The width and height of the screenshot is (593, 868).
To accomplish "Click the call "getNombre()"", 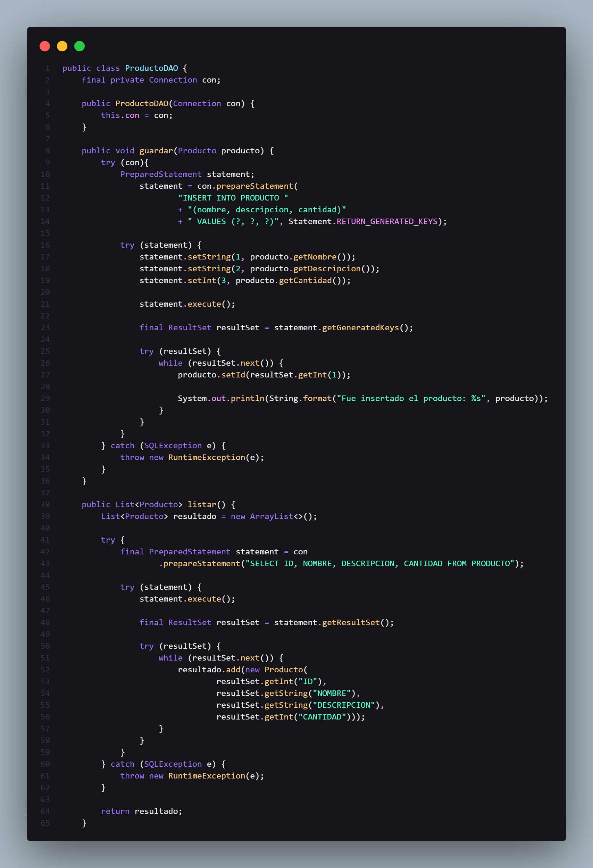I will pos(320,257).
